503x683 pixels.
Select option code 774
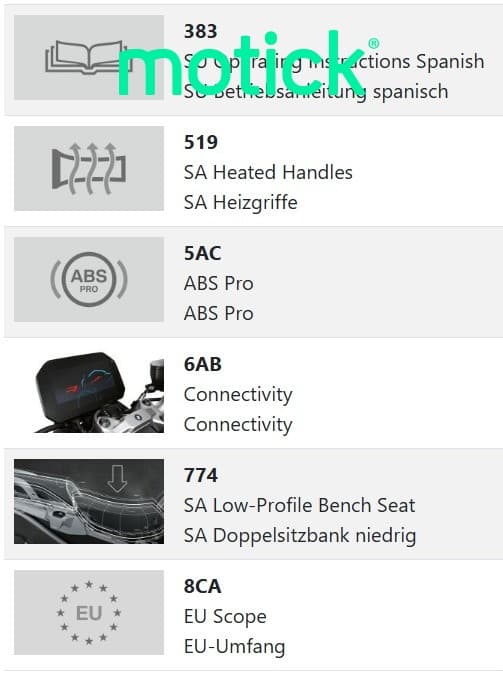pos(200,475)
